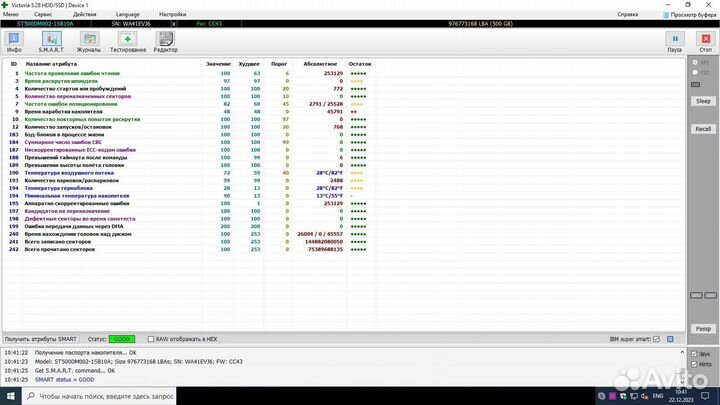Click the log scrollbar down arrow
Screen dimensions: 720x405
pyautogui.click(x=682, y=382)
